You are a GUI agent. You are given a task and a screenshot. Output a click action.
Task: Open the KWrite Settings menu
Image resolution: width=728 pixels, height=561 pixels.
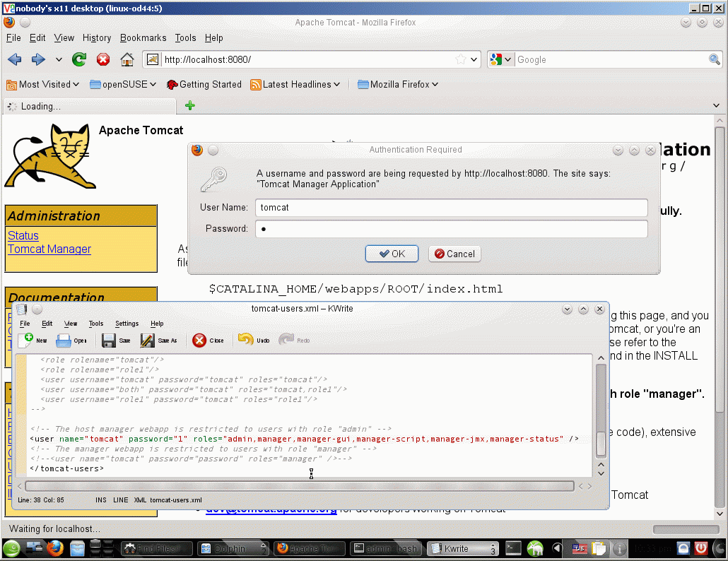tap(127, 324)
